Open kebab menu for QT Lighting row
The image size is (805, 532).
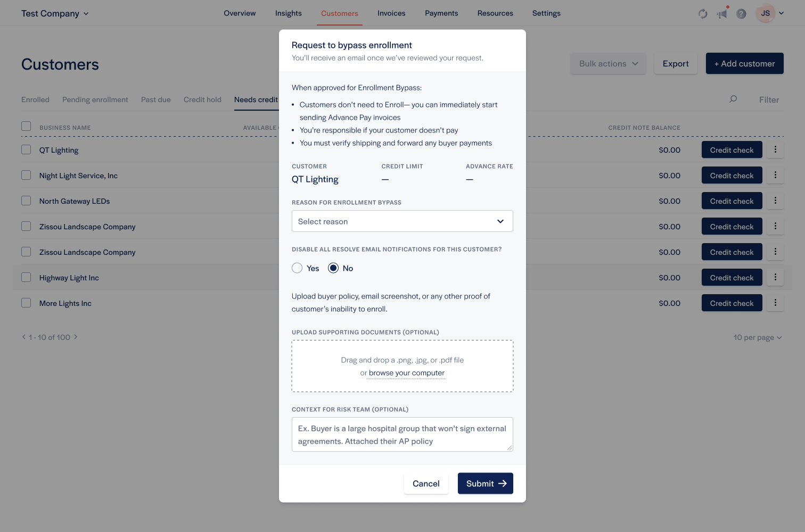(x=775, y=150)
